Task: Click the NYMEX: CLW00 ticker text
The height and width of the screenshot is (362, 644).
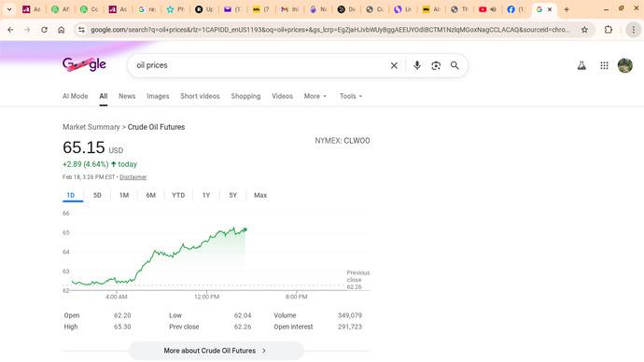Action: [x=343, y=140]
